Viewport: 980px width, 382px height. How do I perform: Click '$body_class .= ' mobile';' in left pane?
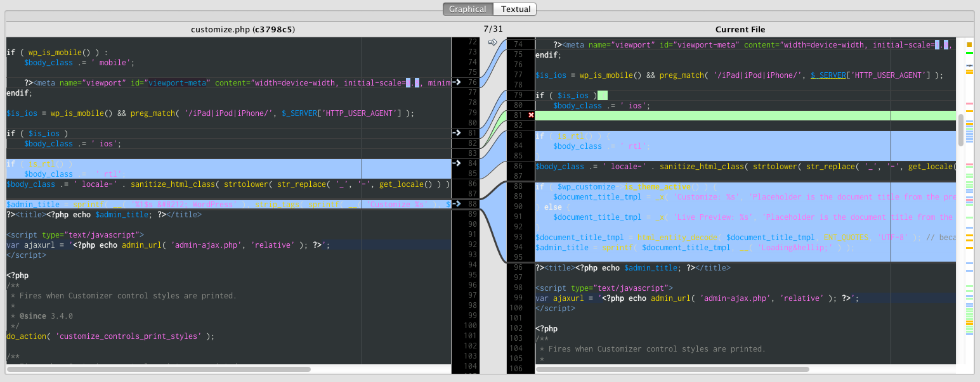coord(79,63)
